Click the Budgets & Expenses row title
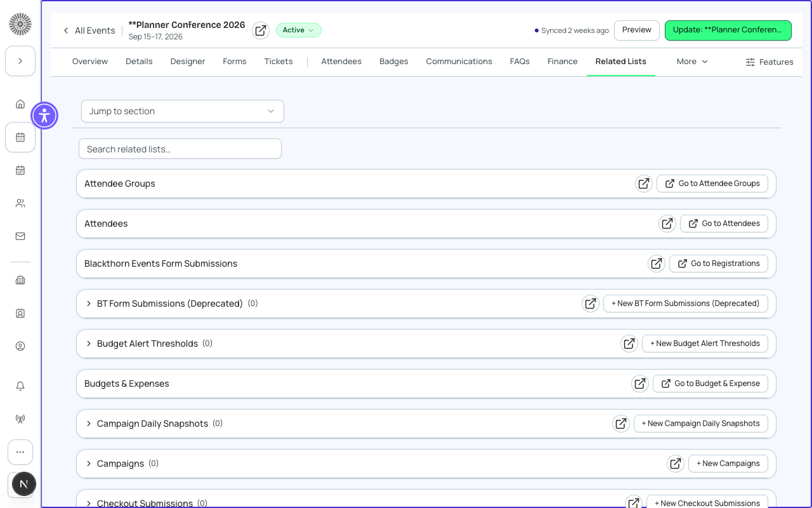 pos(127,384)
